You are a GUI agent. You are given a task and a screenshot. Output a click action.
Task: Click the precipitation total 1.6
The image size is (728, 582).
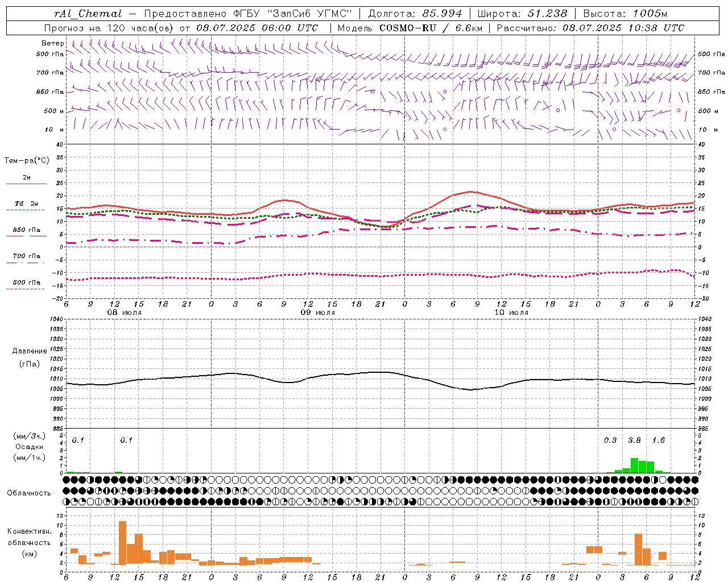(x=659, y=440)
